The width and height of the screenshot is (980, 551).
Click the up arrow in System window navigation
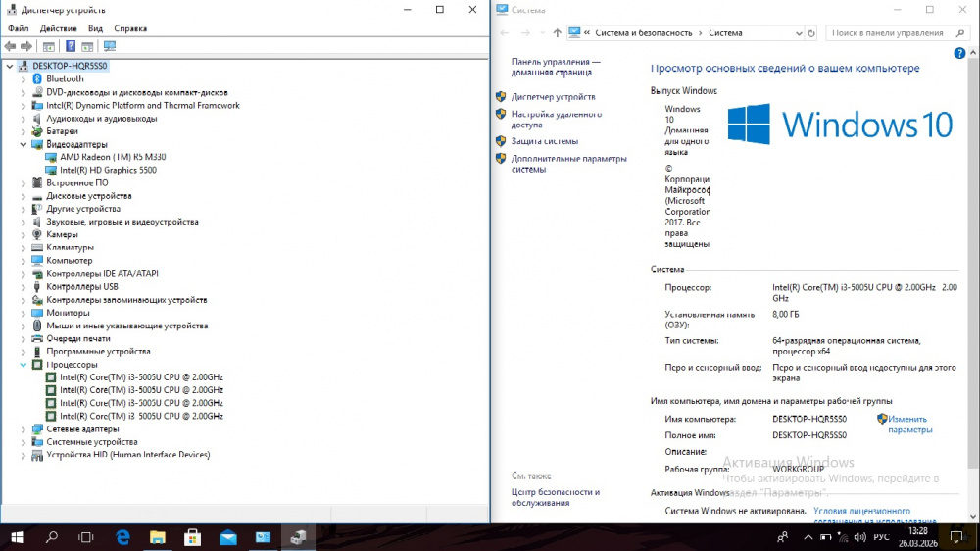coord(558,33)
